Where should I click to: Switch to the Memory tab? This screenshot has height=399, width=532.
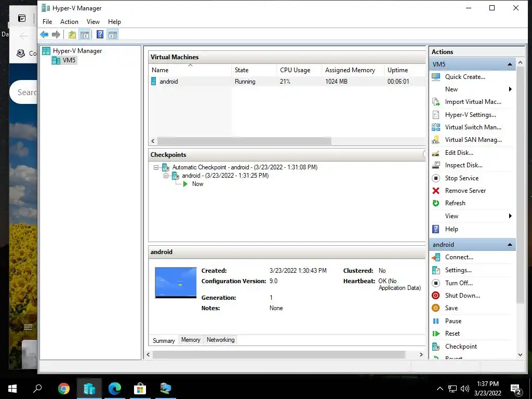tap(191, 340)
